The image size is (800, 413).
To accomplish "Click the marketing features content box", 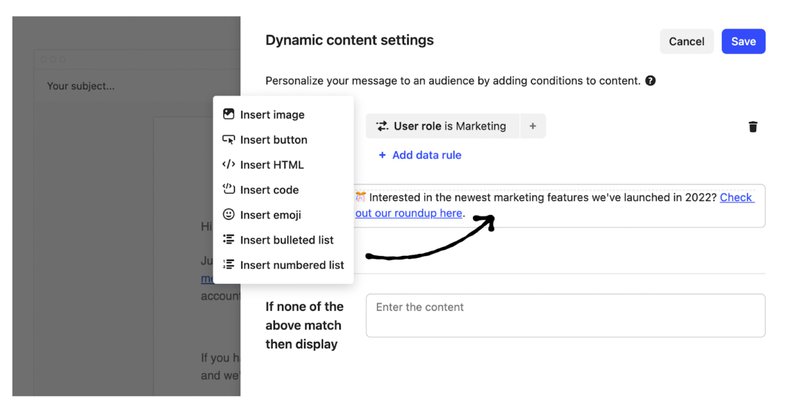I will 560,206.
